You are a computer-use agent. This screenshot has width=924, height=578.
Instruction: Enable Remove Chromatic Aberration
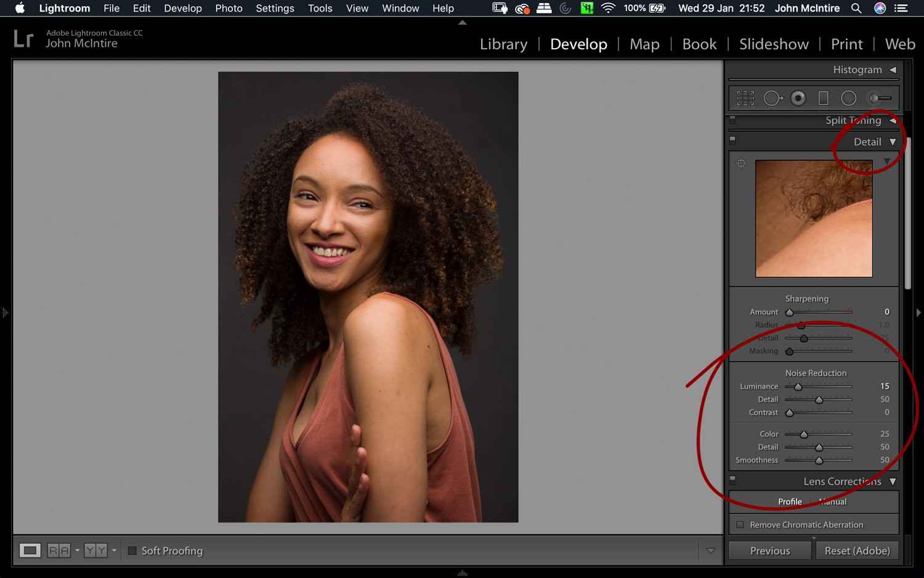point(740,524)
